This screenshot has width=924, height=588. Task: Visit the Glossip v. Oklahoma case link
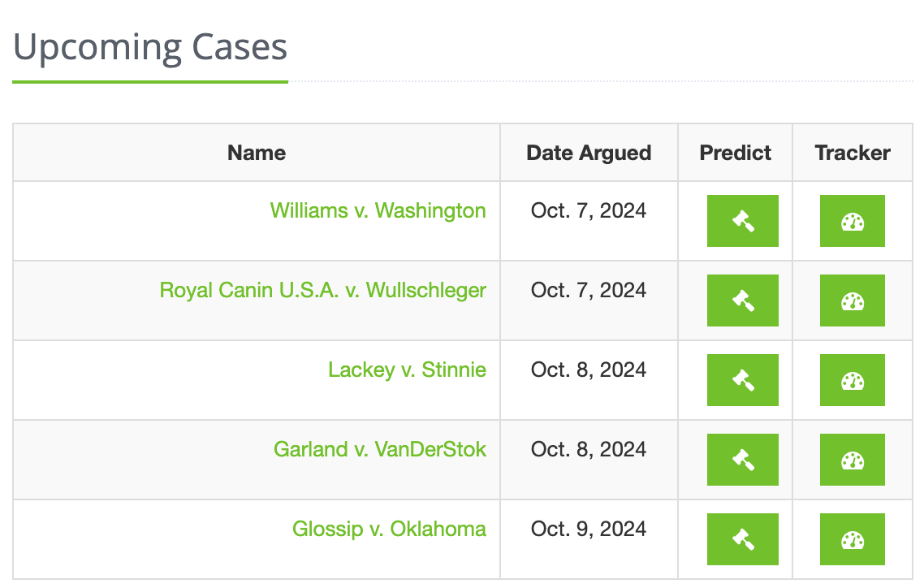pos(390,529)
